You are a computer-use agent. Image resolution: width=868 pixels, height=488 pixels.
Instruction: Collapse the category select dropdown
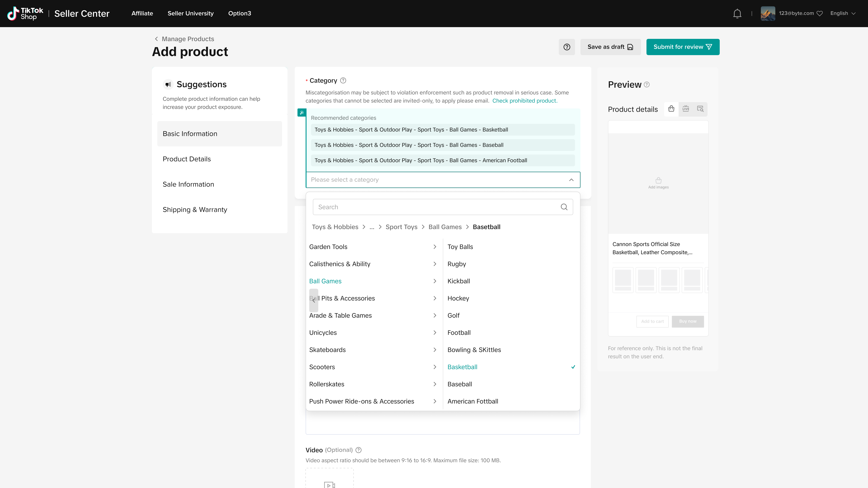point(571,180)
